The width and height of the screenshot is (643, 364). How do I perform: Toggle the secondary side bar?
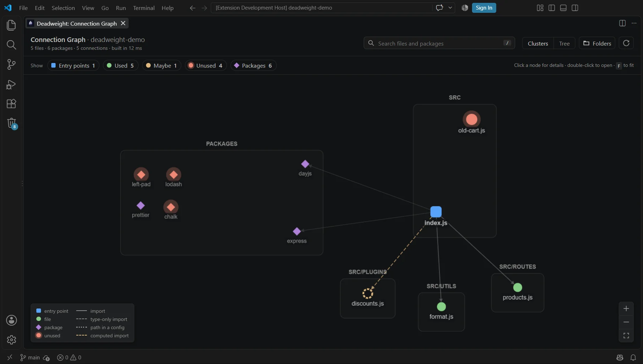click(575, 8)
